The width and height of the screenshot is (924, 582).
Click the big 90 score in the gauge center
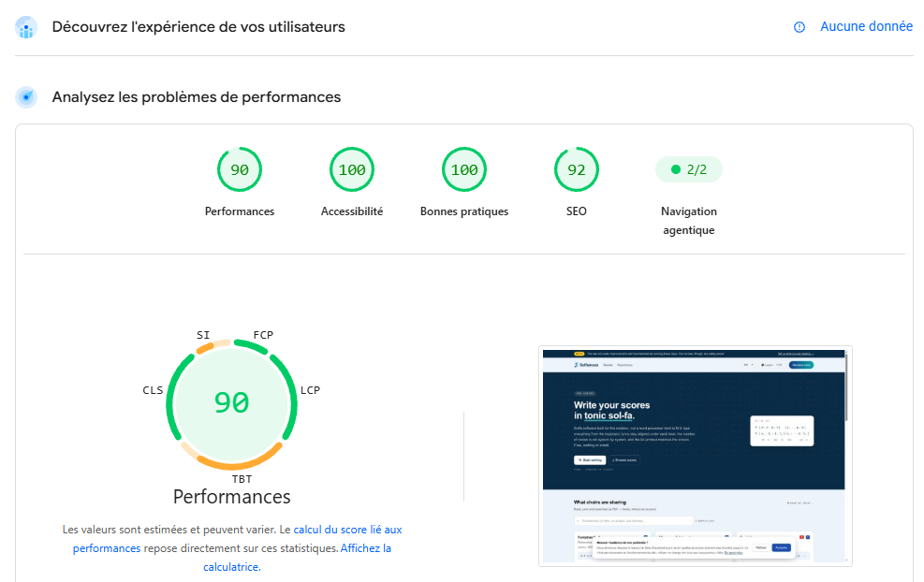(231, 403)
